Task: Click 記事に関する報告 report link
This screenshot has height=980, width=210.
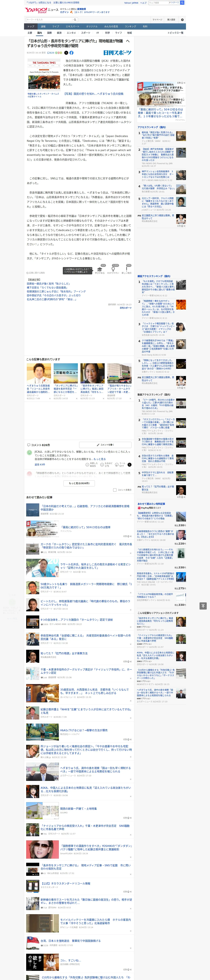Action: [x=36, y=273]
